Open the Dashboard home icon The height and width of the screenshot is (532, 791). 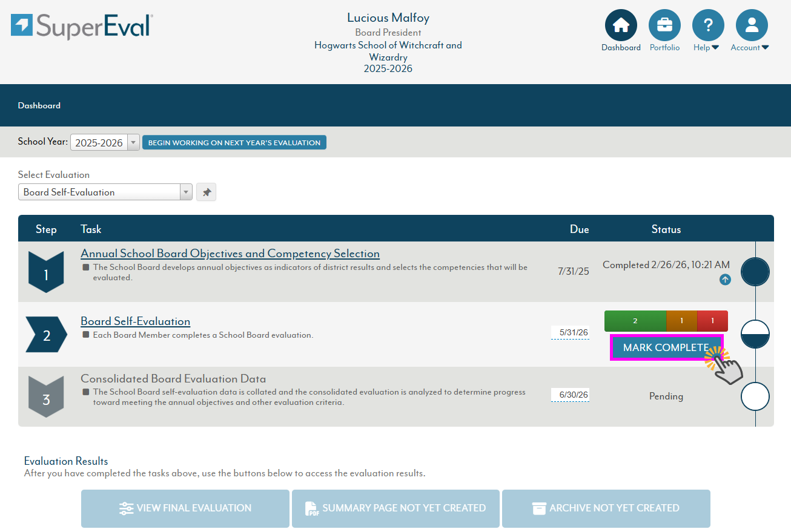coord(621,25)
